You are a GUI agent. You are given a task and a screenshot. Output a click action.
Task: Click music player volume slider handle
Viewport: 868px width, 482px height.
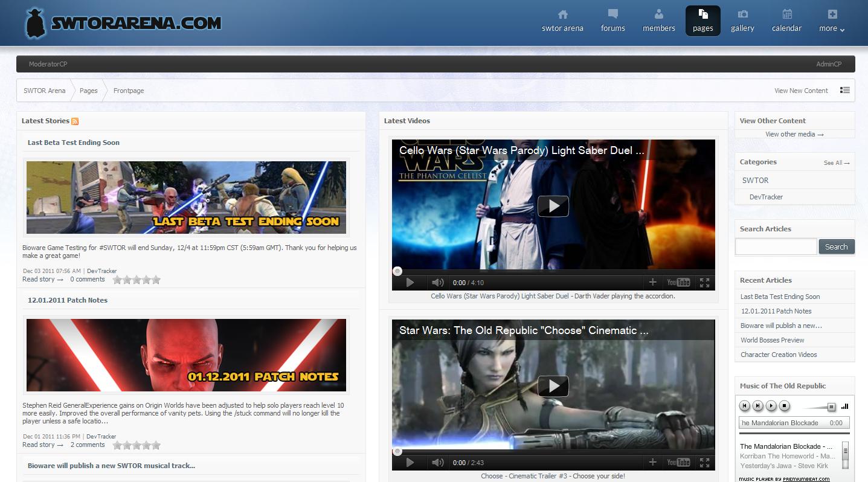pyautogui.click(x=831, y=406)
